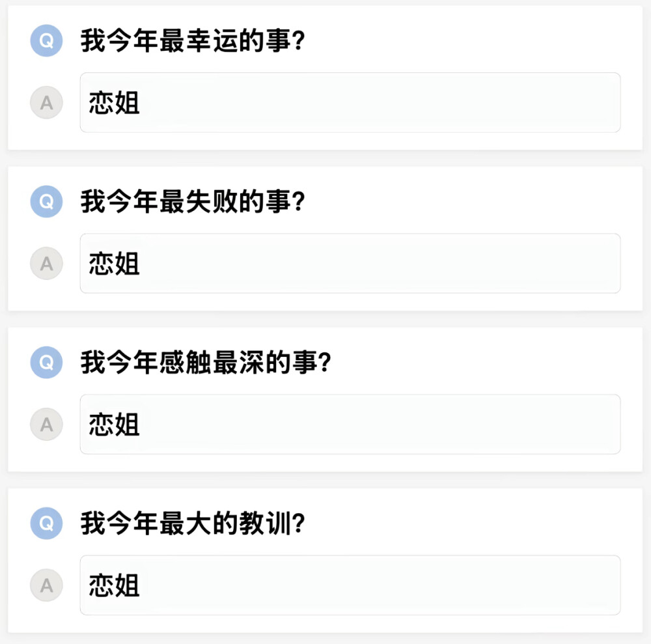Image resolution: width=651 pixels, height=644 pixels.
Task: Click the Q icon beside 我今年最幸运的事
Action: [x=46, y=40]
